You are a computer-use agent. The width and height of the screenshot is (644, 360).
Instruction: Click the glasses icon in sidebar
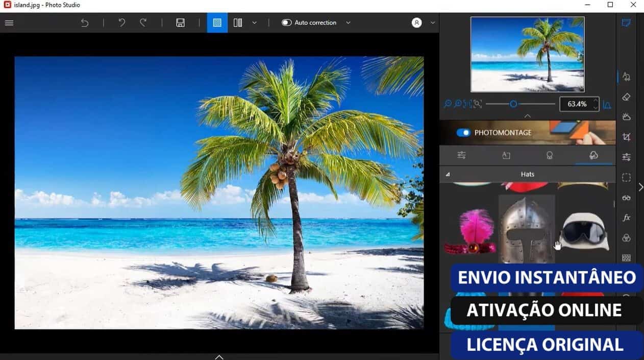[627, 198]
